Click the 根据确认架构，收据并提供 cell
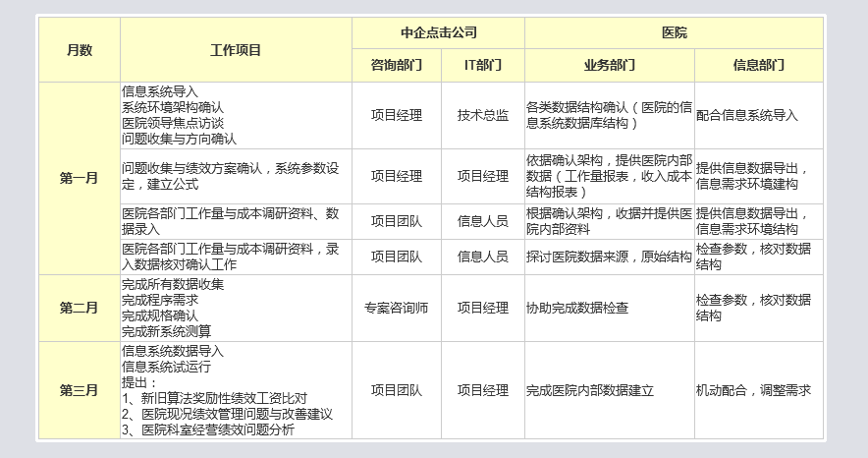The image size is (868, 458). [x=610, y=221]
